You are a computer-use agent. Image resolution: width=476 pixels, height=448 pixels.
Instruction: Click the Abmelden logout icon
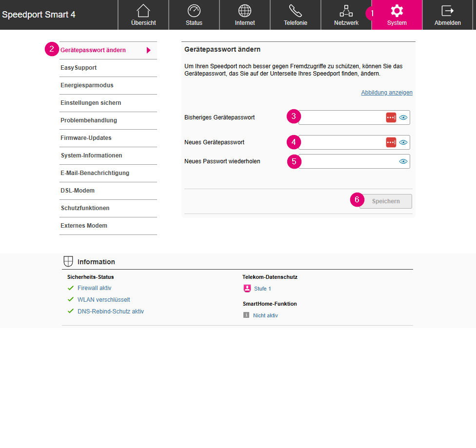point(447,11)
